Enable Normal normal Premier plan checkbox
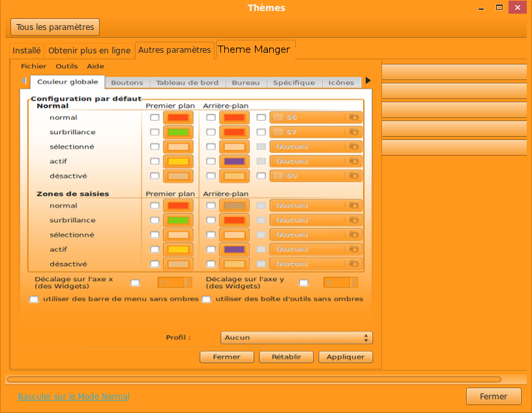The width and height of the screenshot is (532, 413). [155, 117]
